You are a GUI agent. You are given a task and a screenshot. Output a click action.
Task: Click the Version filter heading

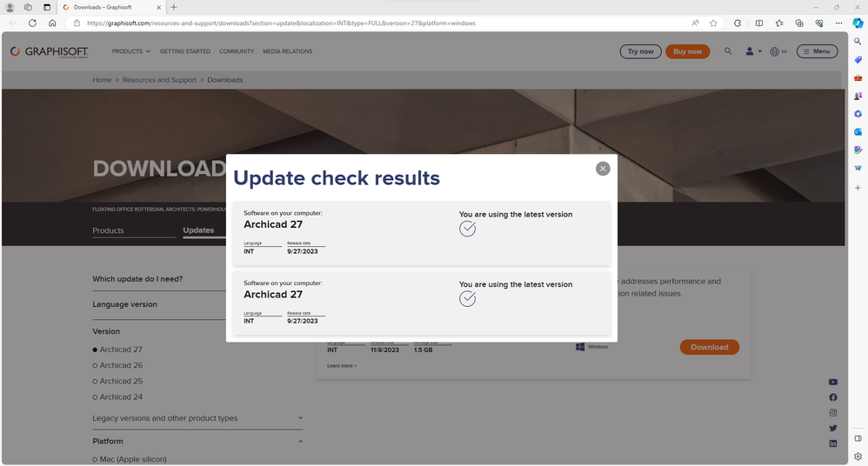[106, 331]
